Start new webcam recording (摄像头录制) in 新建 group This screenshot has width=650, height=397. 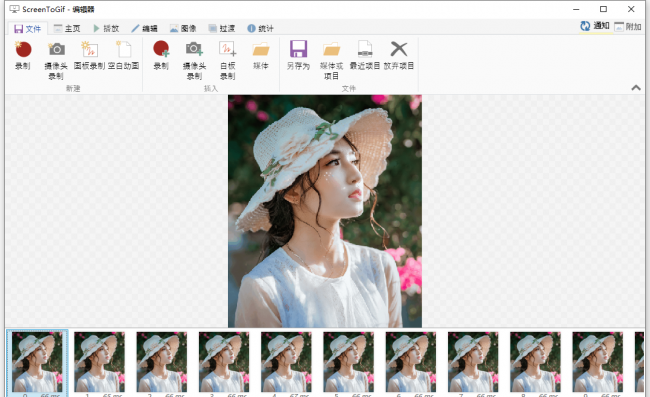pos(56,61)
